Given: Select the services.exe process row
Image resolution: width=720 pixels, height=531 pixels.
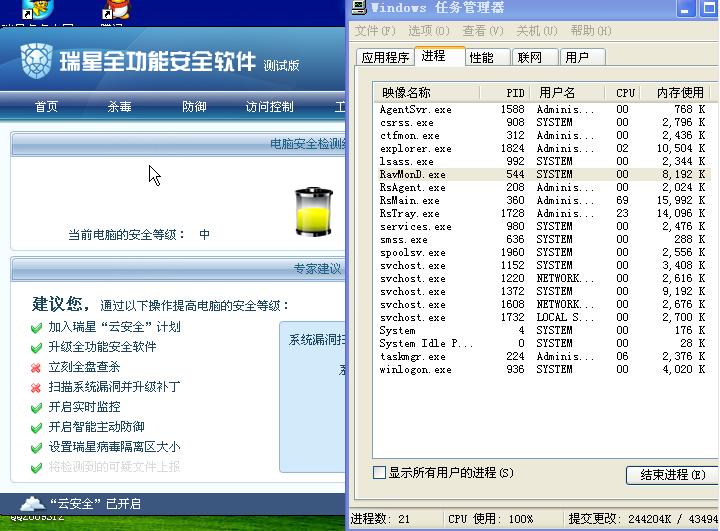Looking at the screenshot, I should (542, 226).
